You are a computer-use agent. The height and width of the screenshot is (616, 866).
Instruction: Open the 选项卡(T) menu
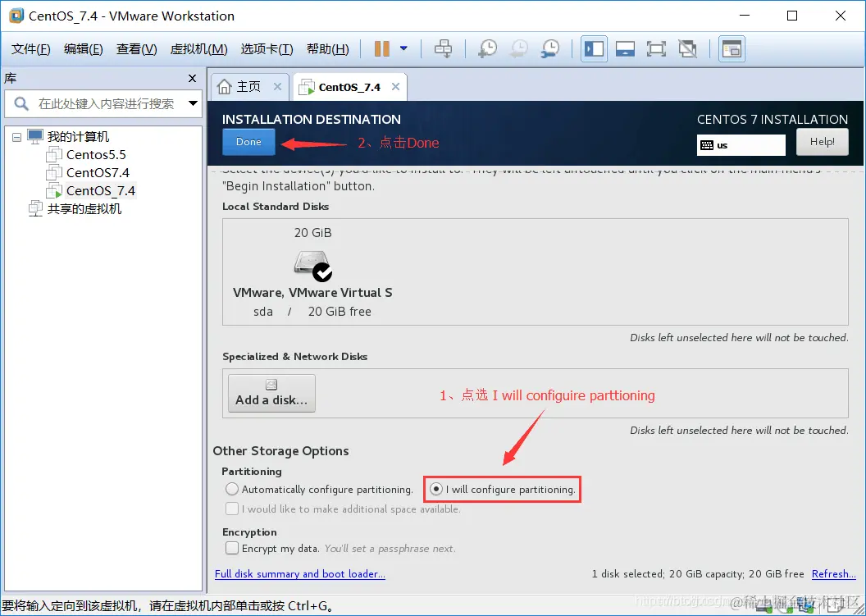coord(267,49)
